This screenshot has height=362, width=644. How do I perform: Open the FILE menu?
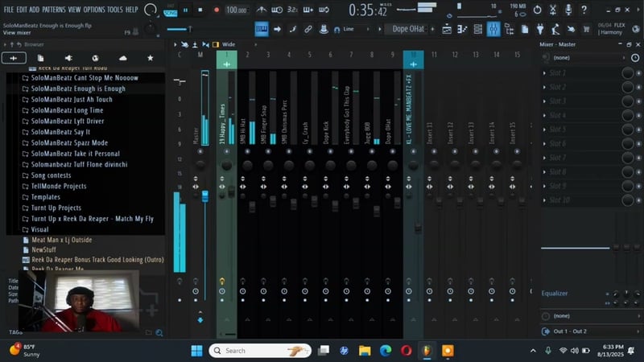[9, 10]
